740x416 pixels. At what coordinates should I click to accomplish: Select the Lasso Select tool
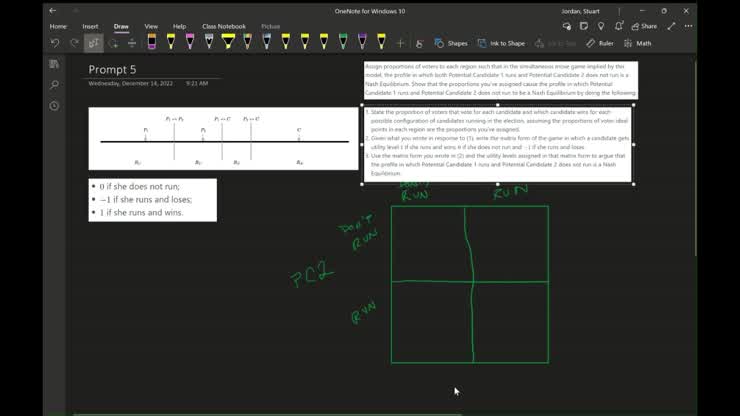coord(94,43)
